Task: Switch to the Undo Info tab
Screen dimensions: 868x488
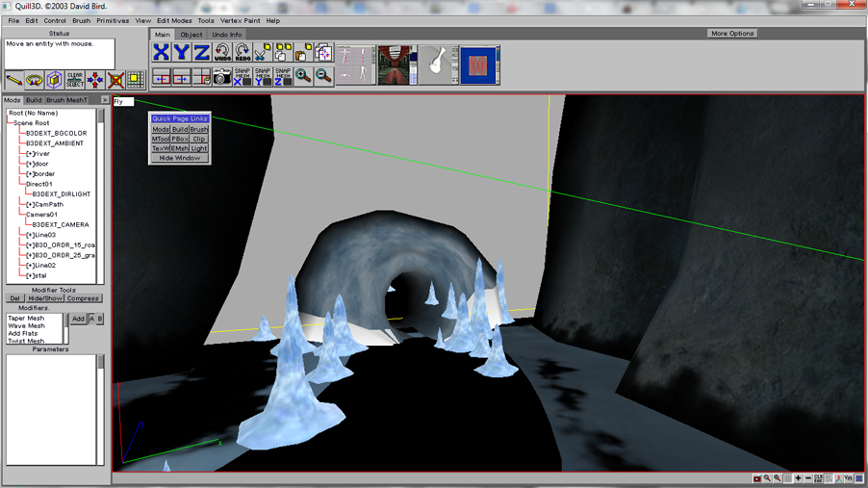Action: [x=227, y=35]
